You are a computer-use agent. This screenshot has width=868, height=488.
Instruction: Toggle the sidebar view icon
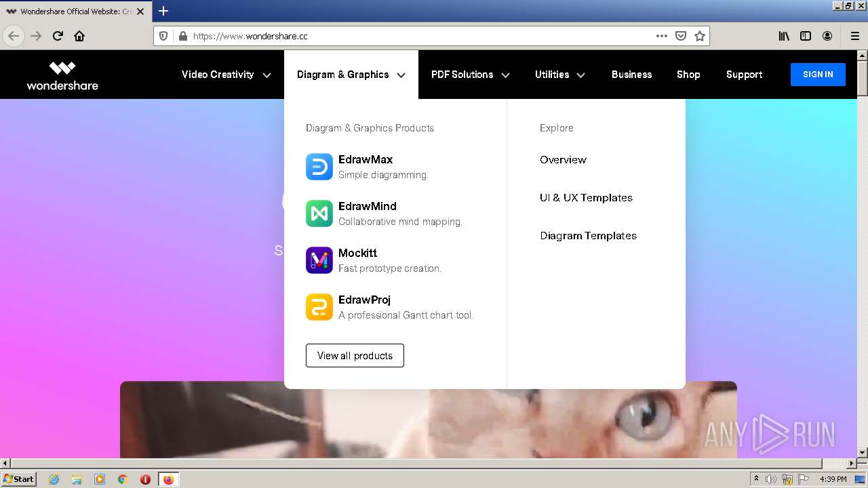[806, 36]
